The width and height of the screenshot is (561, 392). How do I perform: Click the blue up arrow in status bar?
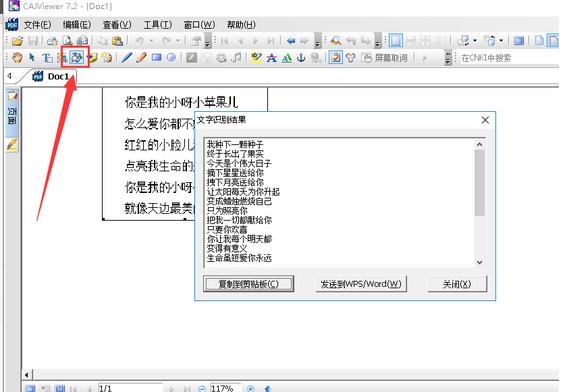coord(268,388)
